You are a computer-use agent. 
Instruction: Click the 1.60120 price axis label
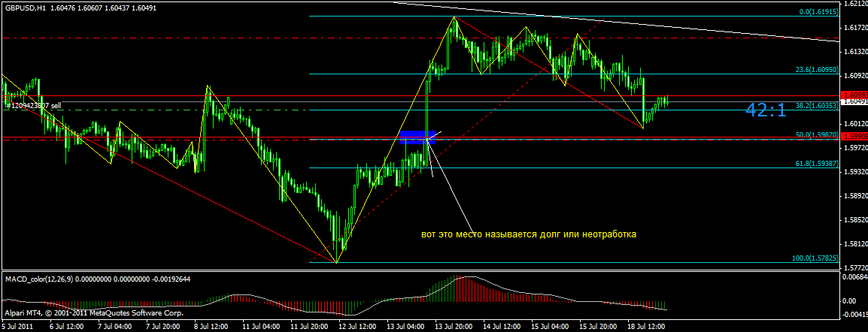[855, 124]
